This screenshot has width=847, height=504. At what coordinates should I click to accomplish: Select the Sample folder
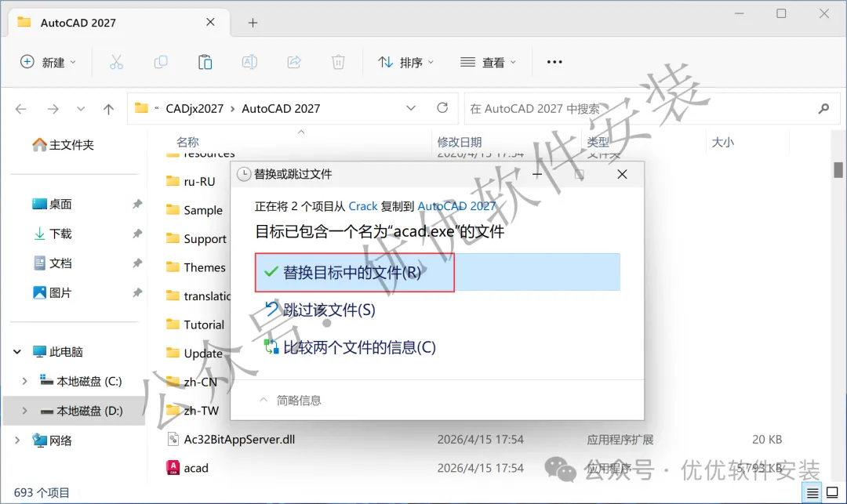click(194, 210)
